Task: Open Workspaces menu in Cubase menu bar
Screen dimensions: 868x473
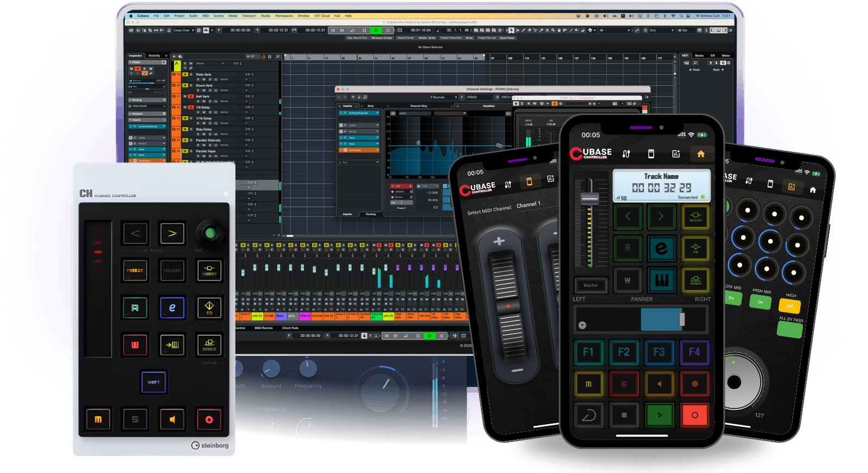Action: coord(284,16)
